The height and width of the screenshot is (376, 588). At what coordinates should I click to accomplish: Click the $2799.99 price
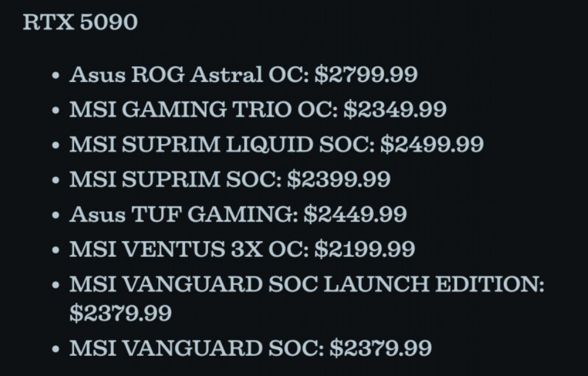(x=366, y=75)
